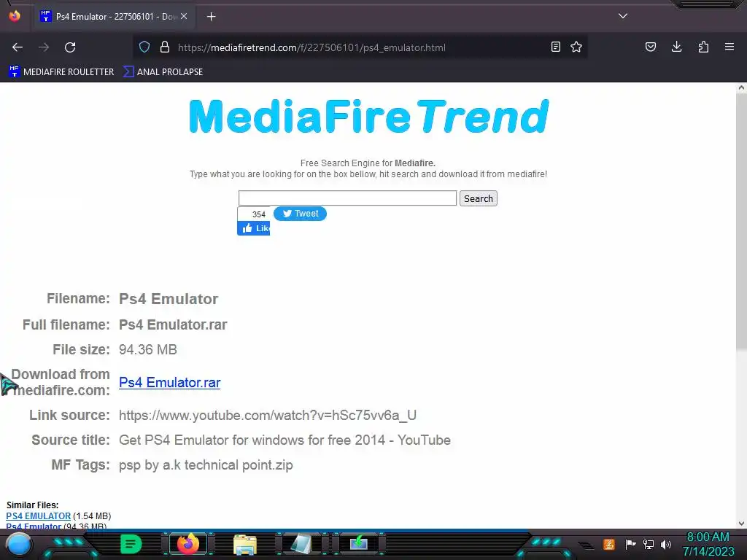Screen dimensions: 747x560
Task: Focus the Mediafire search text box
Action: click(x=347, y=198)
